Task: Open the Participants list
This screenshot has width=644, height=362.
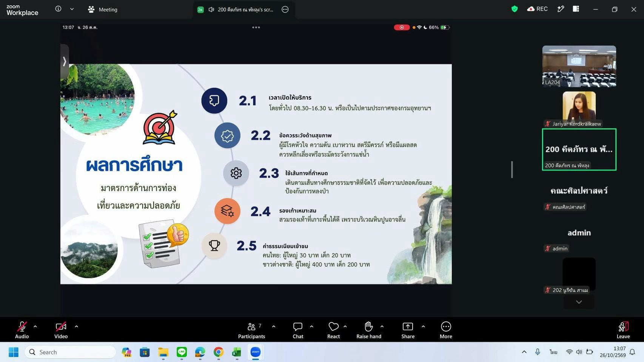Action: (251, 330)
